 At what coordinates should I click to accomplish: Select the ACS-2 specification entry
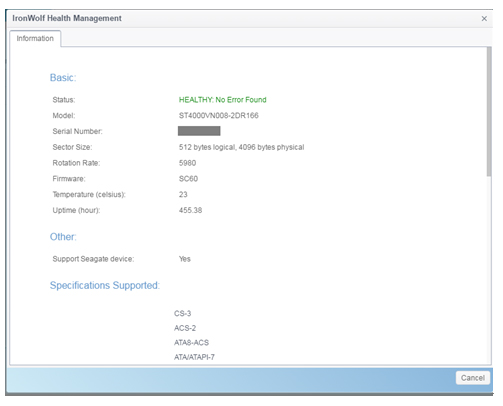pos(185,328)
